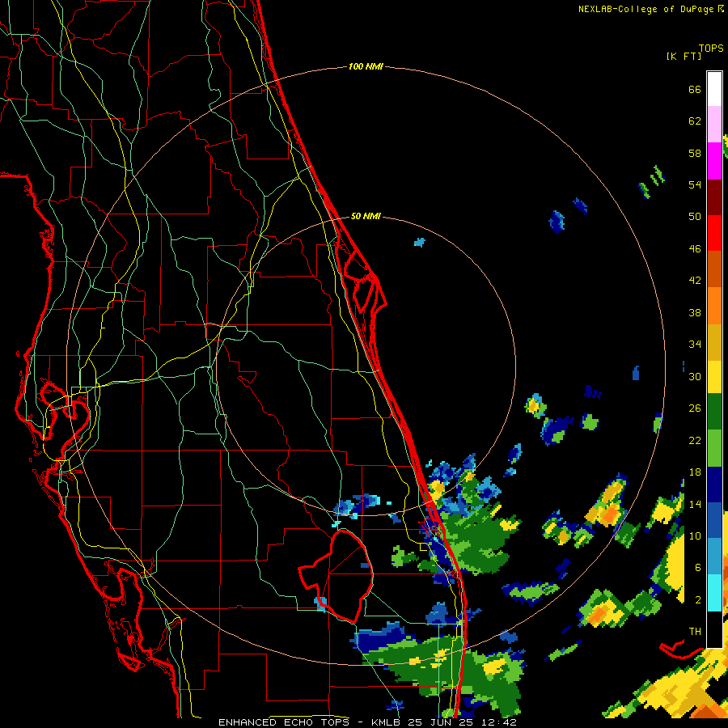Select the cyan legend swatch
This screenshot has height=728, width=728.
pyautogui.click(x=714, y=592)
